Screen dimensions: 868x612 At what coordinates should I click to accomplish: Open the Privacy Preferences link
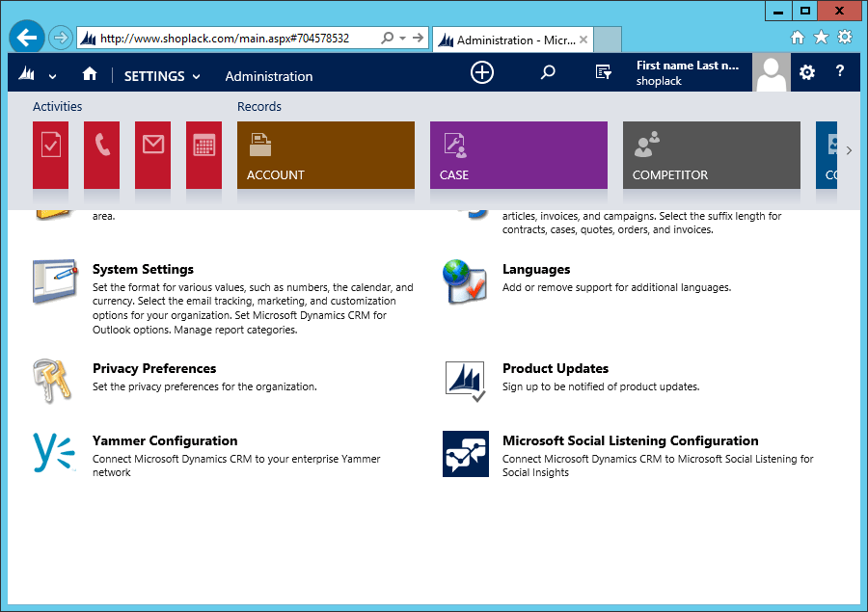click(x=154, y=368)
